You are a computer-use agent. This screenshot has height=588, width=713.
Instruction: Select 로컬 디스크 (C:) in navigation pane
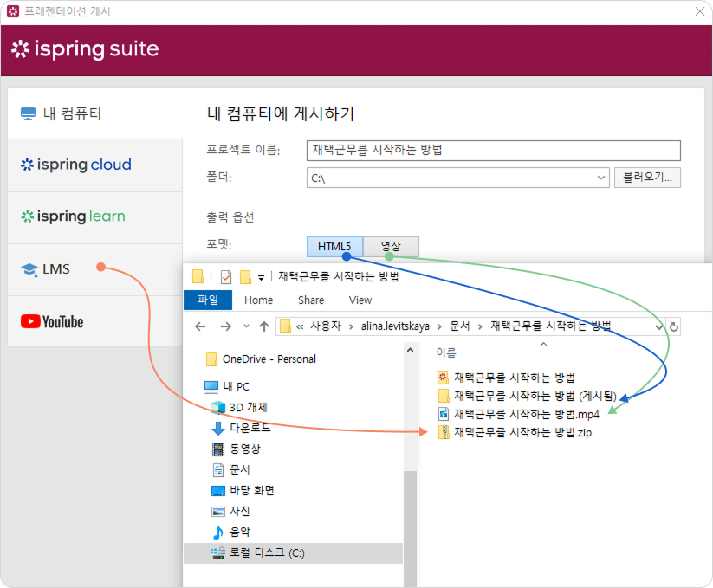click(x=293, y=553)
